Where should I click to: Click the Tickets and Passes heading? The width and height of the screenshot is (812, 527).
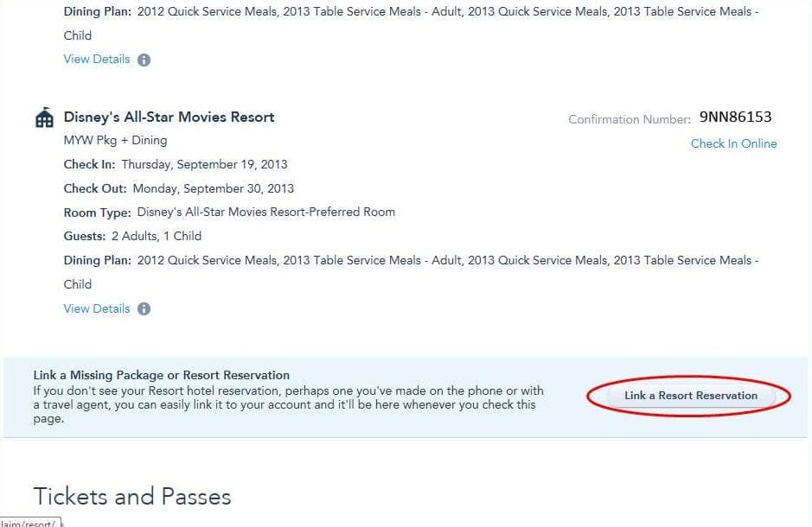[132, 497]
